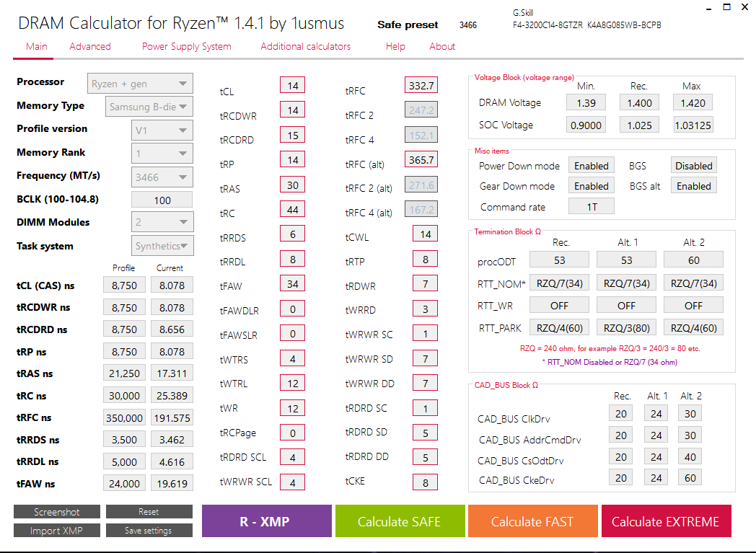Click the BGS Disabled value
Viewport: 756px width, 553px height.
point(693,165)
